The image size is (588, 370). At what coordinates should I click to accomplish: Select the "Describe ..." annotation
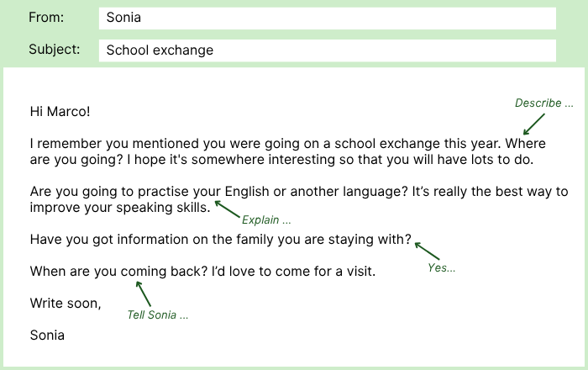pyautogui.click(x=543, y=103)
